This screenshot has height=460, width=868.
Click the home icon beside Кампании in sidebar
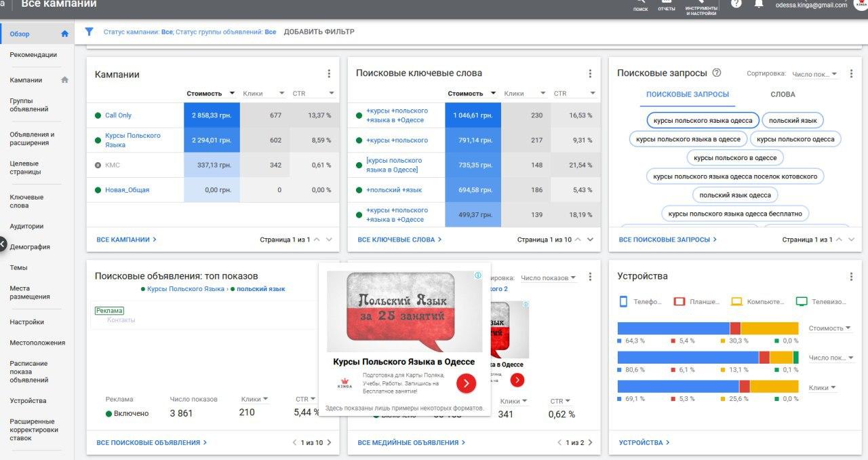[x=65, y=79]
